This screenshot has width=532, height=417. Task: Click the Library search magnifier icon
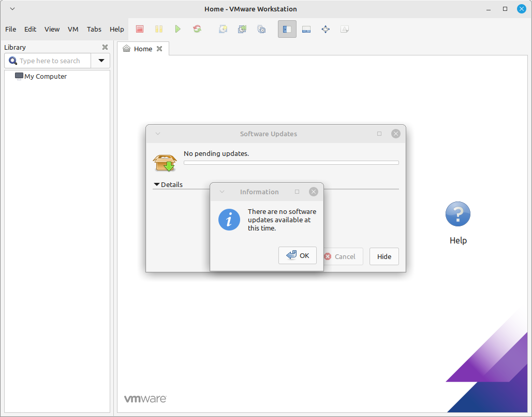13,61
